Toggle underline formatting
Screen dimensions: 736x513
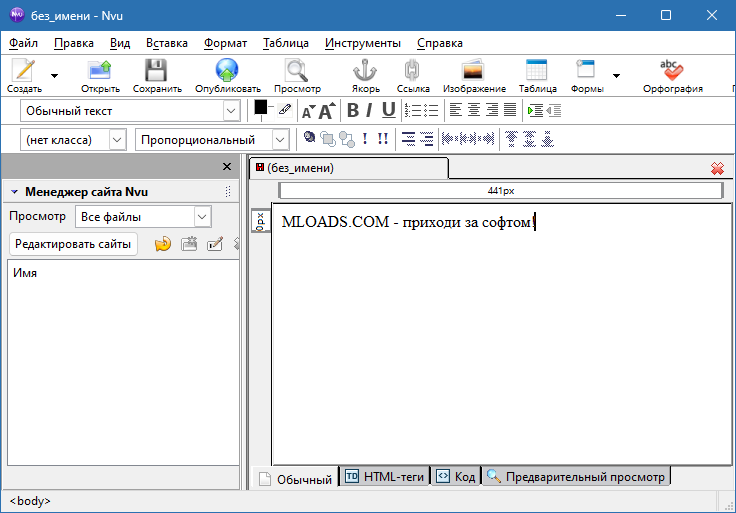pyautogui.click(x=388, y=110)
